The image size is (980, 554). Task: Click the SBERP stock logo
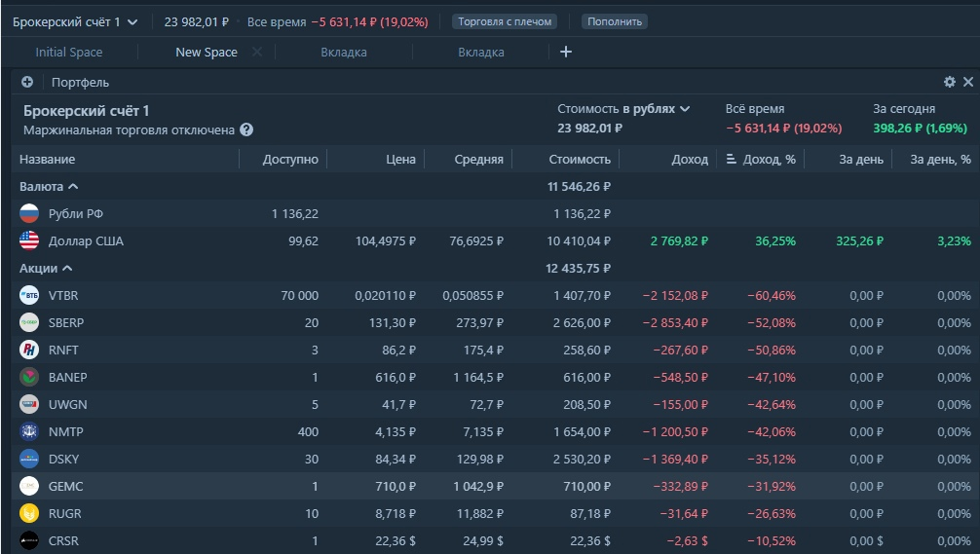(29, 322)
